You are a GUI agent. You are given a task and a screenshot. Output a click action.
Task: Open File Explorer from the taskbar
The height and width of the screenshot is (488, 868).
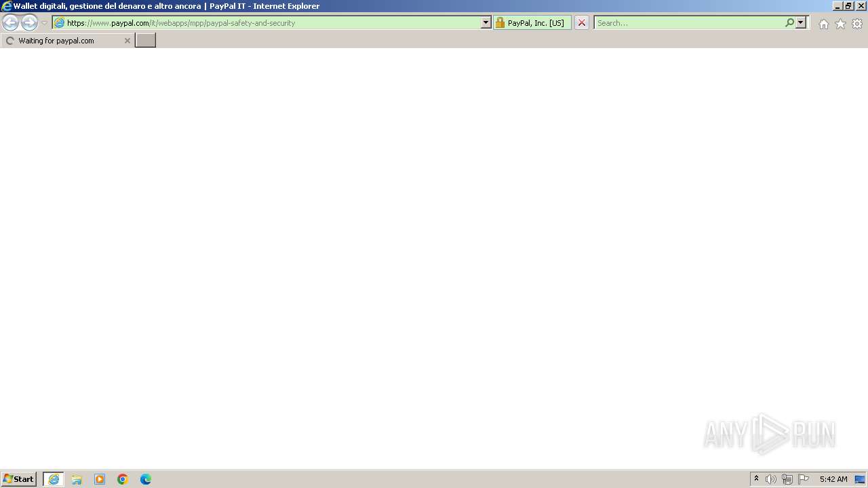[77, 479]
